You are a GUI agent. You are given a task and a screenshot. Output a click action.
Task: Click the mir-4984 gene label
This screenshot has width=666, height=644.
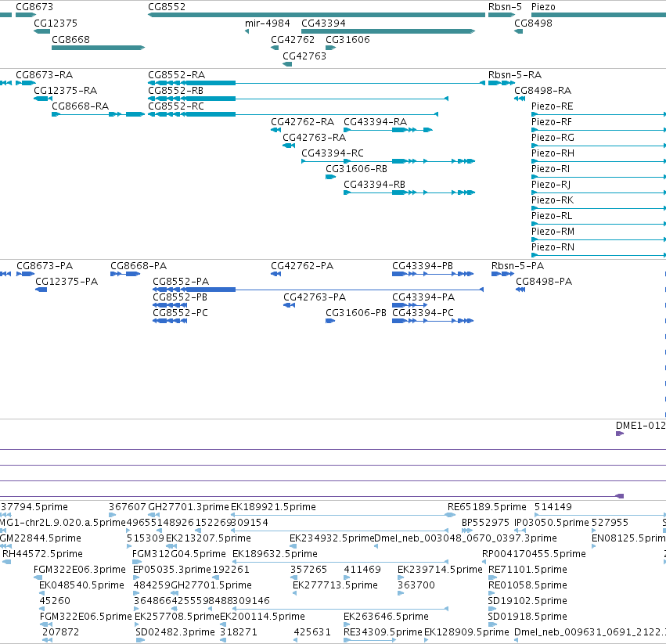[267, 23]
